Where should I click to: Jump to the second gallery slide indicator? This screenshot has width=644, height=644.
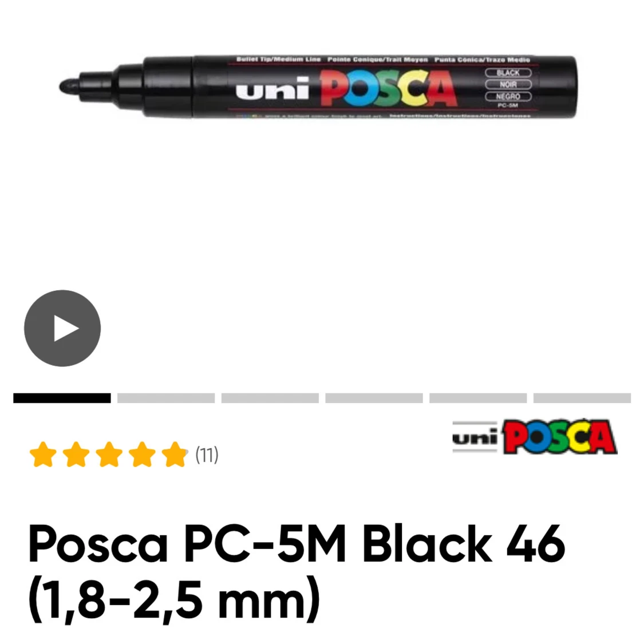pyautogui.click(x=166, y=398)
